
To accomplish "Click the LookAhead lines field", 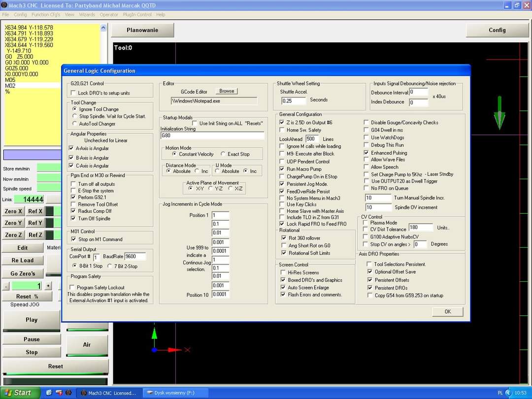I will pos(312,138).
